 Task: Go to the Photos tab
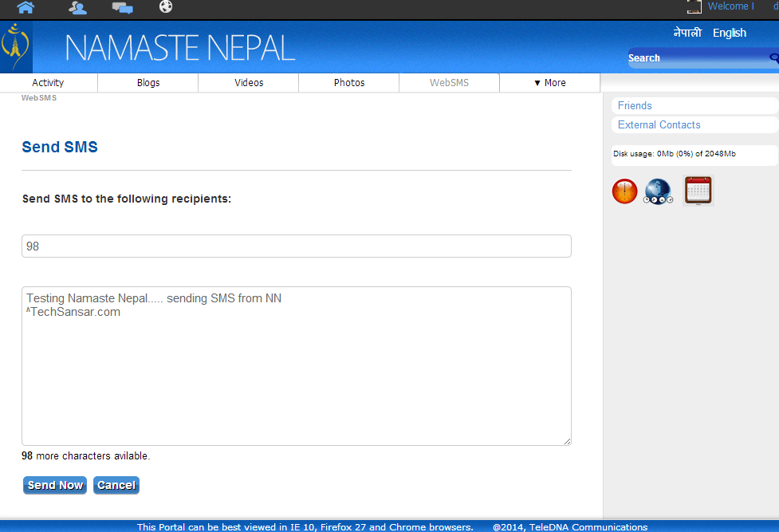pos(349,82)
